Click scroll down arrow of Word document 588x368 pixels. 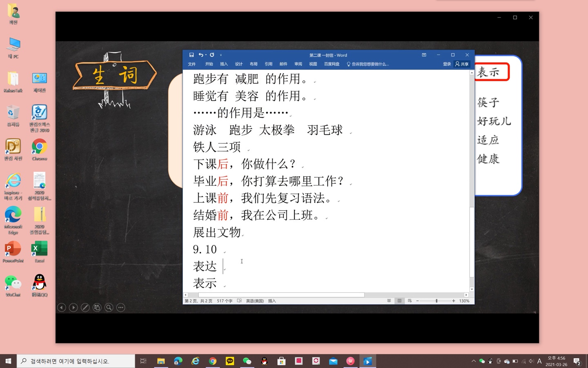pos(472,289)
